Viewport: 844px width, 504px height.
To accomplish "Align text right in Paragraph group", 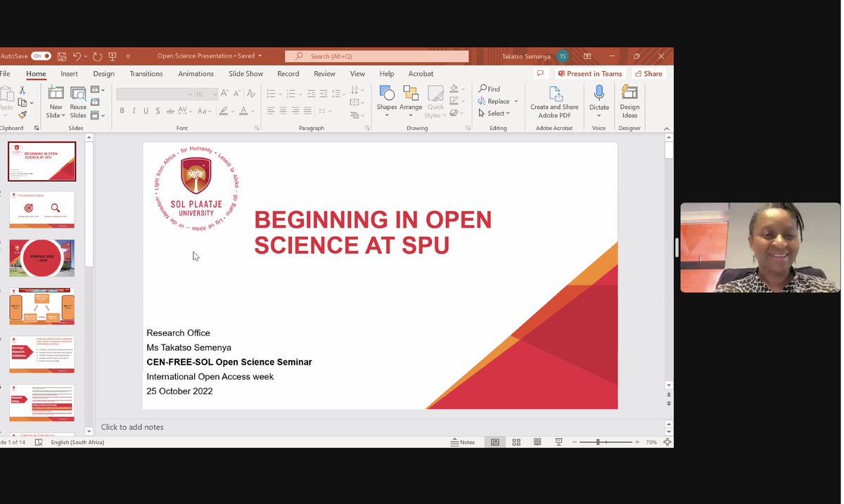I will click(295, 111).
